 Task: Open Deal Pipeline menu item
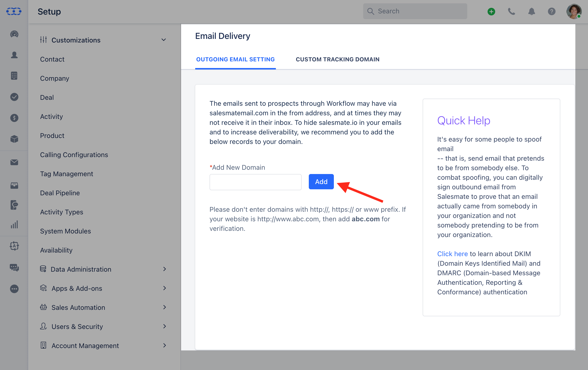click(60, 193)
